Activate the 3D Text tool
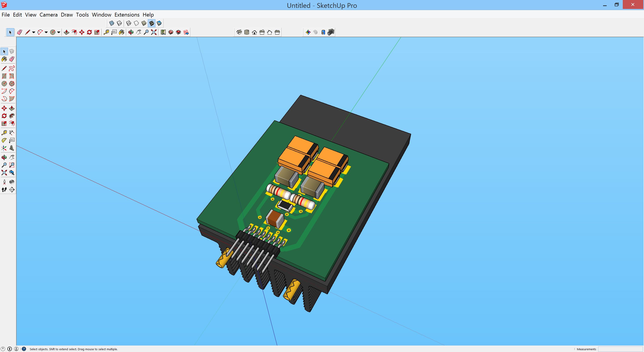The height and width of the screenshot is (352, 644). (x=11, y=148)
